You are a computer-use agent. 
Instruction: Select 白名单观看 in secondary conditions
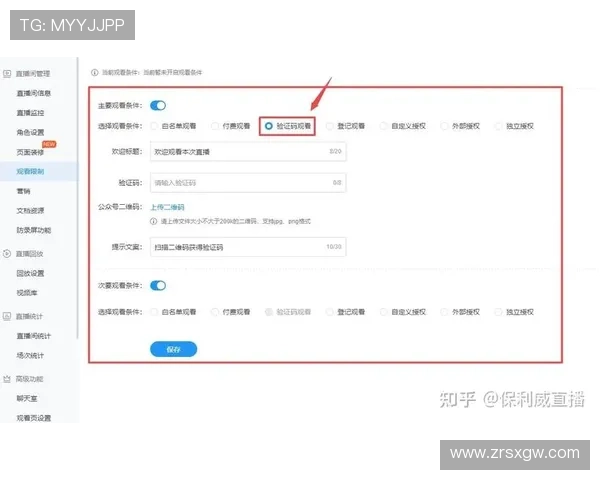coord(173,312)
